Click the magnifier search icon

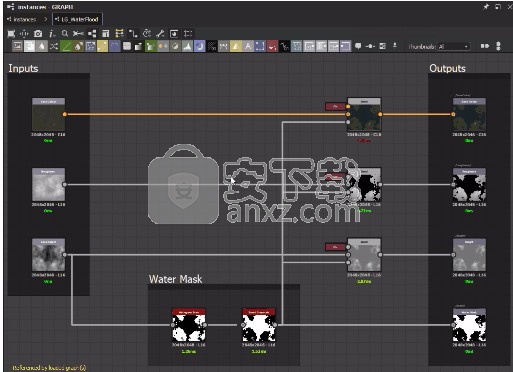65,34
